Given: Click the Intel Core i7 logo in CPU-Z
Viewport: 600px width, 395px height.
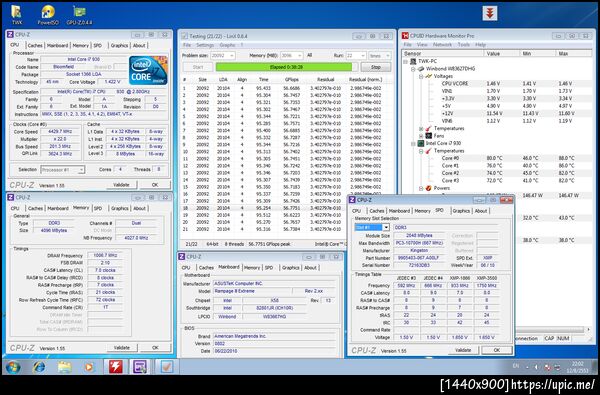Looking at the screenshot, I should tap(148, 70).
